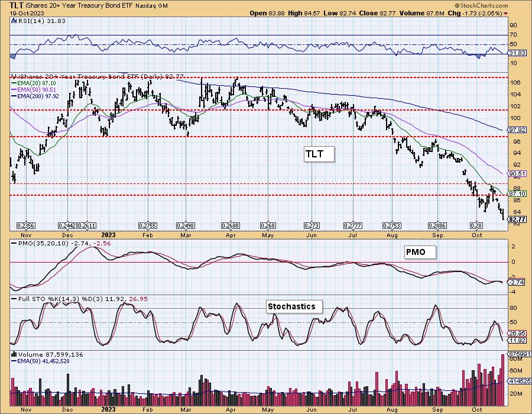The height and width of the screenshot is (414, 532).
Task: Click the 0.28 yield label near Oct
Action: 476,226
